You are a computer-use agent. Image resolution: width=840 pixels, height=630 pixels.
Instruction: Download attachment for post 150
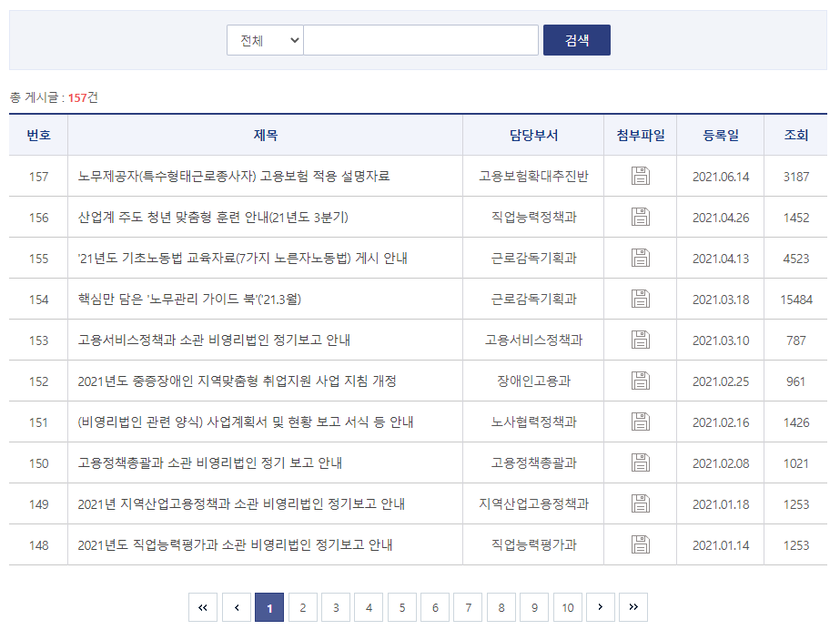click(x=640, y=462)
